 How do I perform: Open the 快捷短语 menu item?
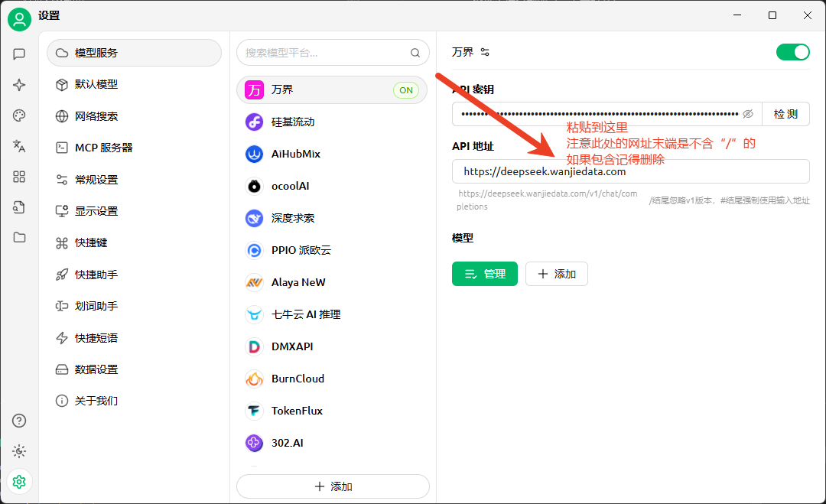(x=135, y=338)
